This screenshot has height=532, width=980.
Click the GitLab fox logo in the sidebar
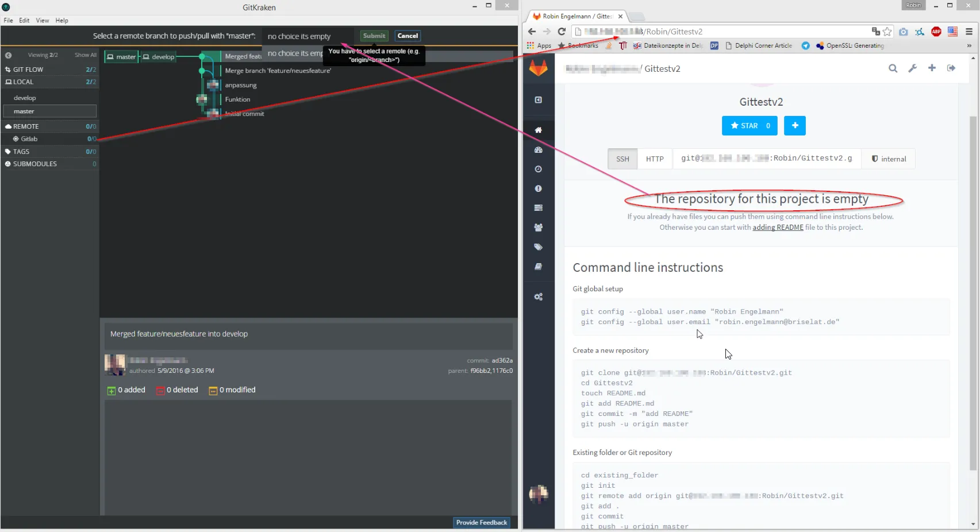539,68
